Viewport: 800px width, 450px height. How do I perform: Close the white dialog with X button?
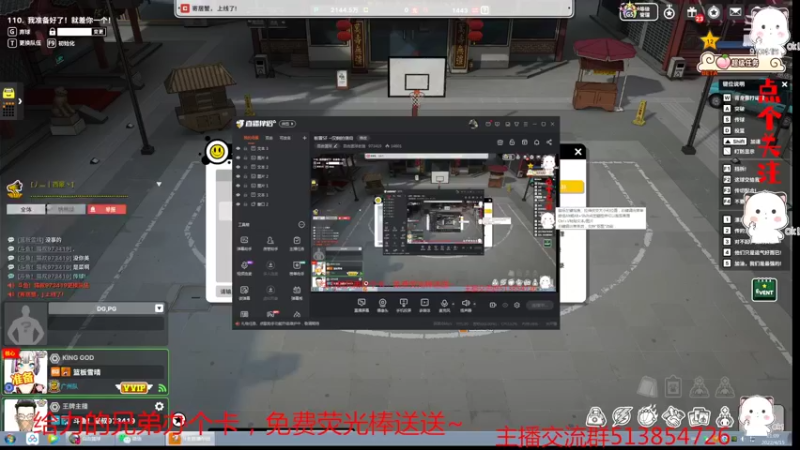pyautogui.click(x=578, y=152)
